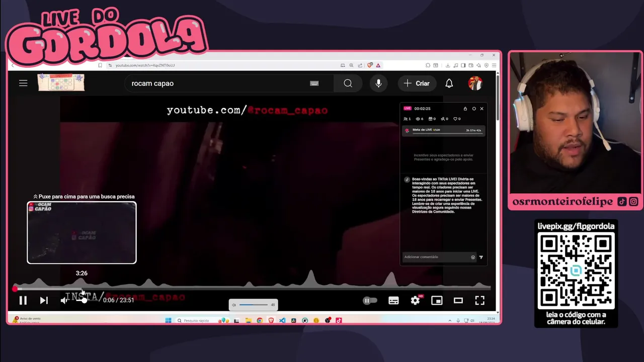The width and height of the screenshot is (644, 362).
Task: Toggle subtitles/closed captions
Action: coord(393,301)
